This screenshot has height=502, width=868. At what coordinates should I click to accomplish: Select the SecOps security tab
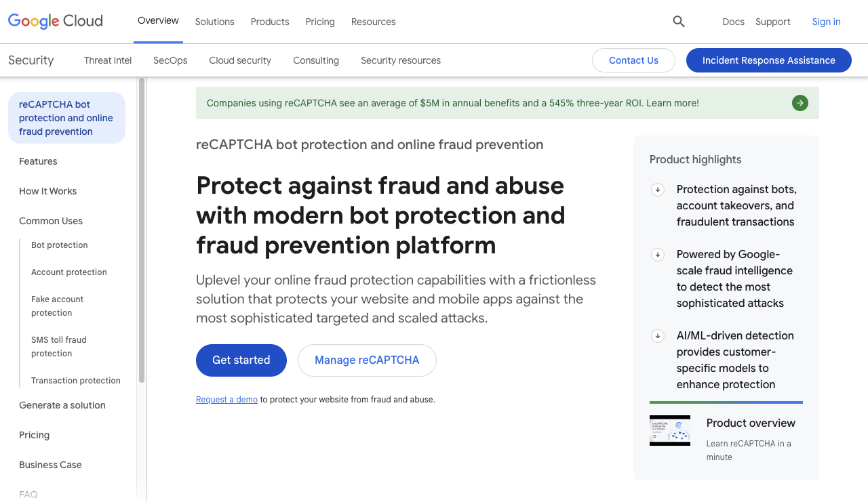tap(170, 60)
